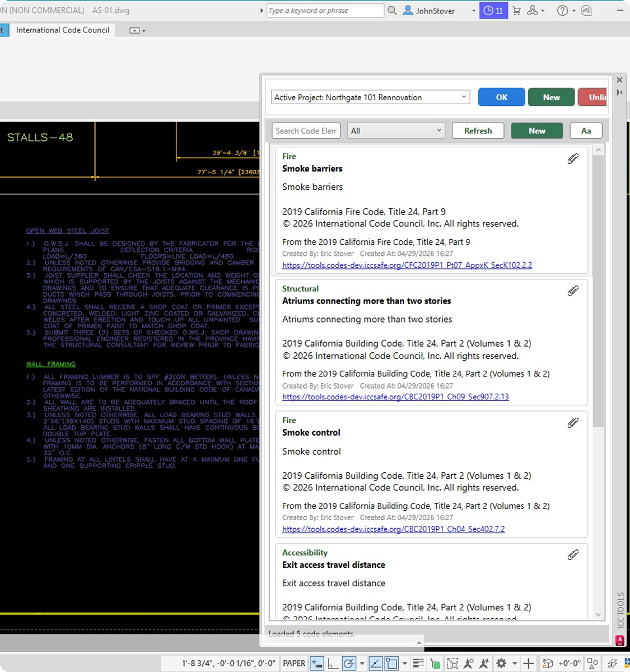
Task: Click the Autodesk A connectivity icon
Action: 533,11
